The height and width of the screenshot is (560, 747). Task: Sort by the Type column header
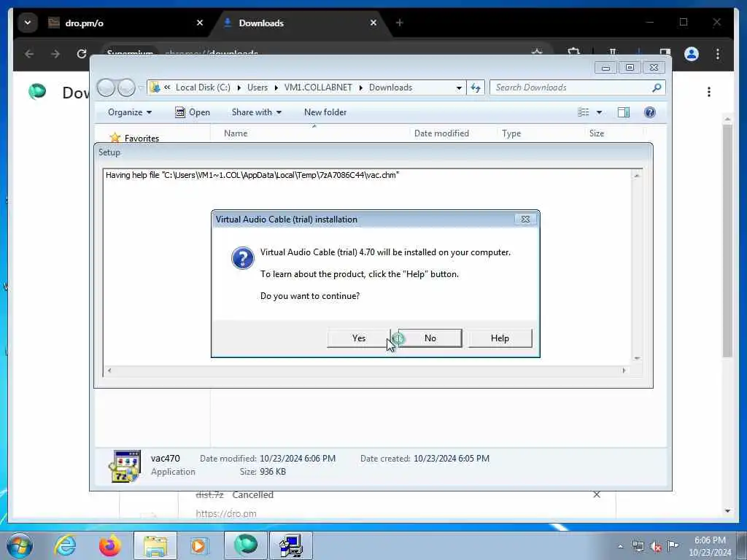tap(511, 133)
